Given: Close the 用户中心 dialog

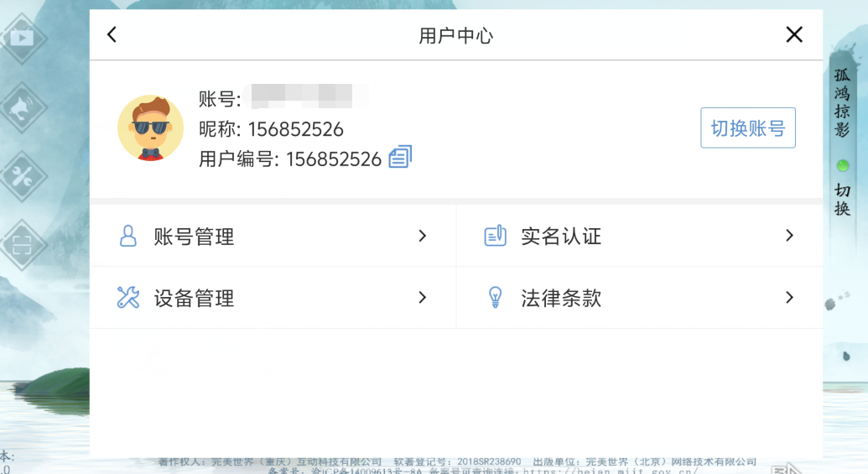Looking at the screenshot, I should coord(794,35).
